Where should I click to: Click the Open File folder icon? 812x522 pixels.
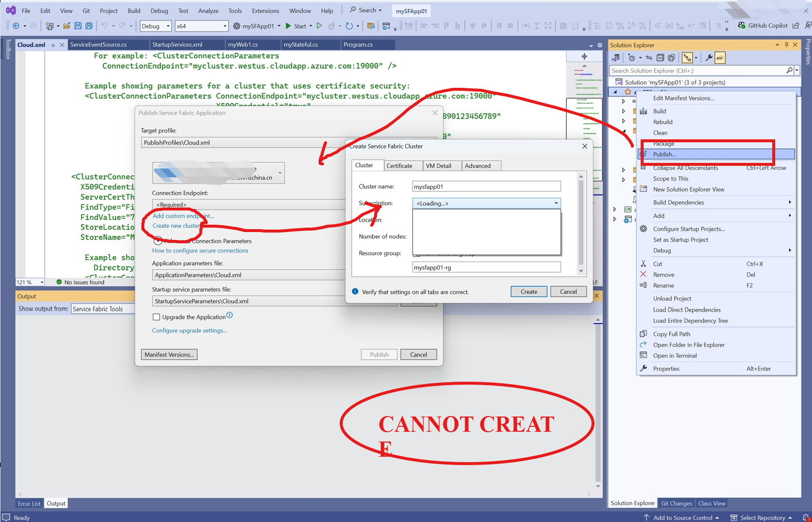pyautogui.click(x=66, y=26)
